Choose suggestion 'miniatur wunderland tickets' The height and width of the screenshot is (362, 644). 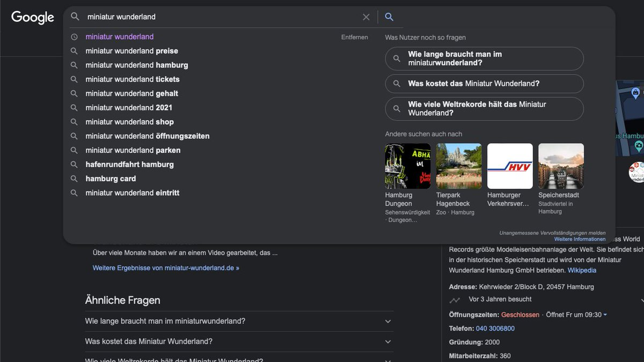133,79
